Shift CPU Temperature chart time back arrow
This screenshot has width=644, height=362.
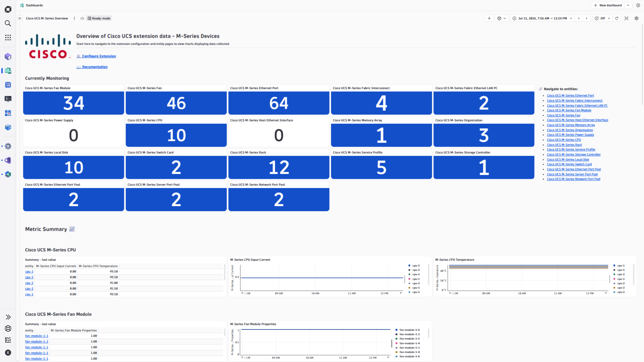[450, 293]
